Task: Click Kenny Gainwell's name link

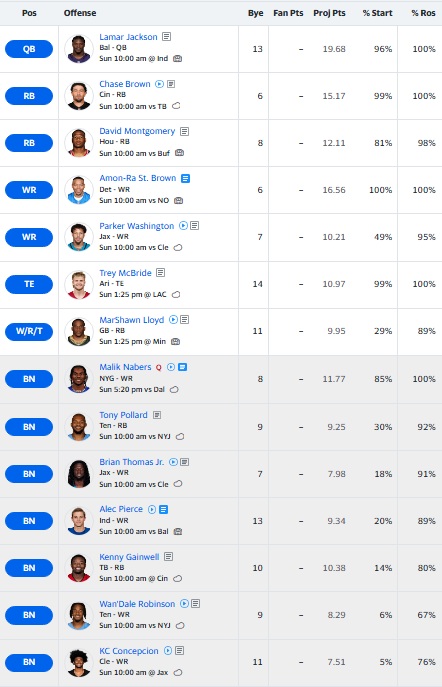Action: (x=129, y=557)
